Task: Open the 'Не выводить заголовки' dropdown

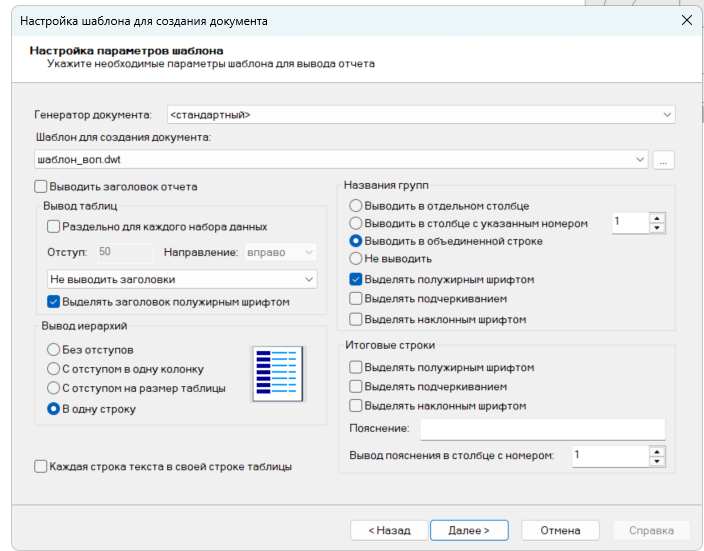Action: [182, 279]
